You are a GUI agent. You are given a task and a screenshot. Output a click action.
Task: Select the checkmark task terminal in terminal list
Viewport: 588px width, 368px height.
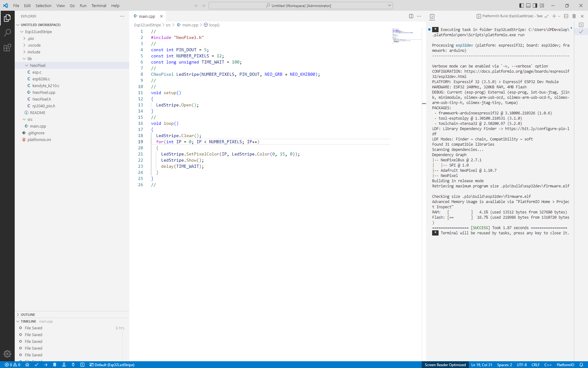[x=581, y=32]
